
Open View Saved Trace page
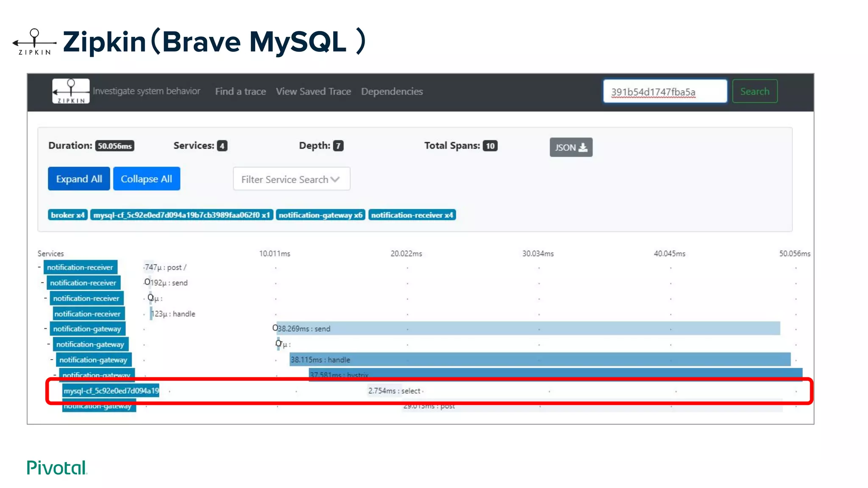pos(313,91)
